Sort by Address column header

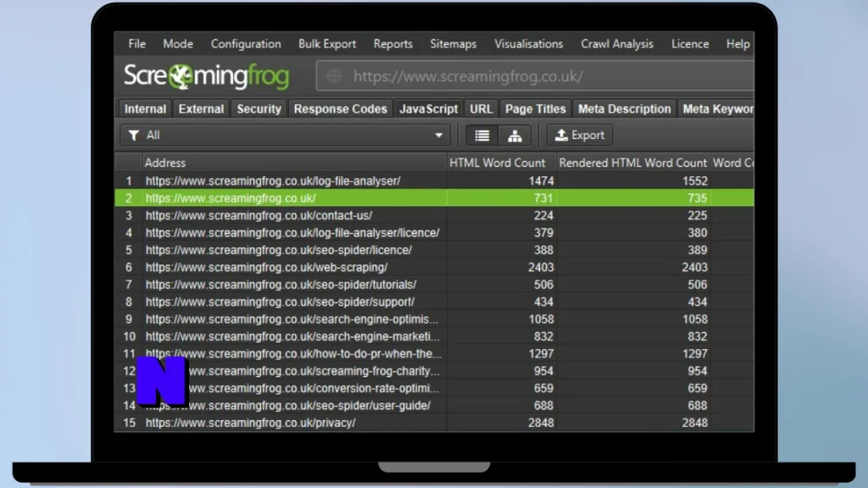[x=294, y=163]
